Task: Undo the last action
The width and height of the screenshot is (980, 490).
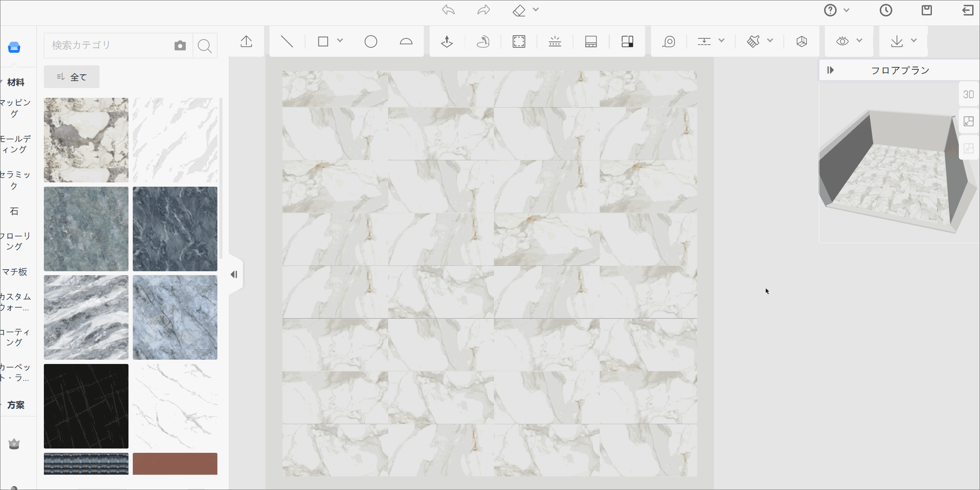Action: (448, 10)
